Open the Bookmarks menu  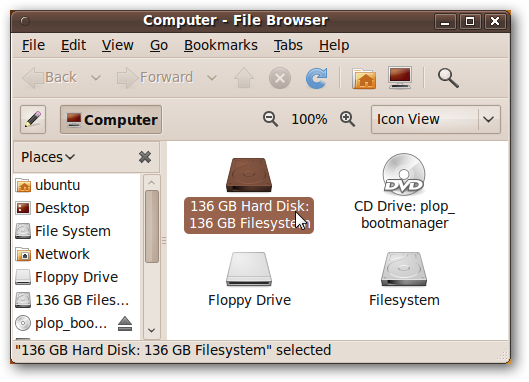point(221,45)
